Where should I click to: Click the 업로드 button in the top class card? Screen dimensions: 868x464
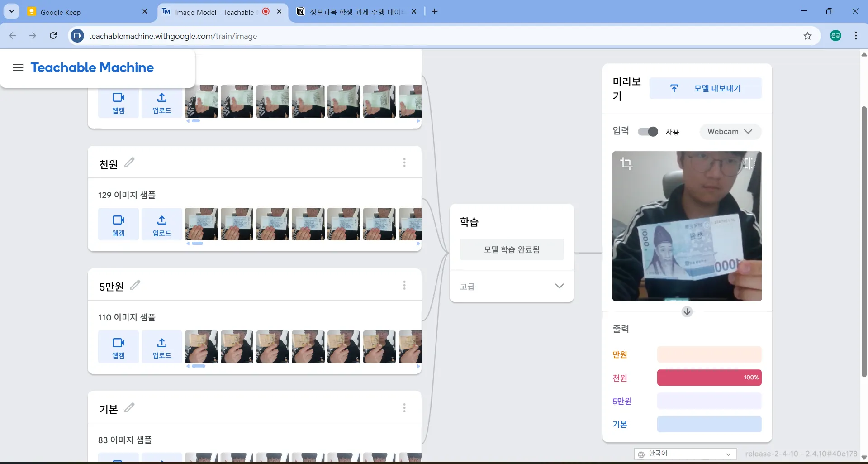click(162, 102)
